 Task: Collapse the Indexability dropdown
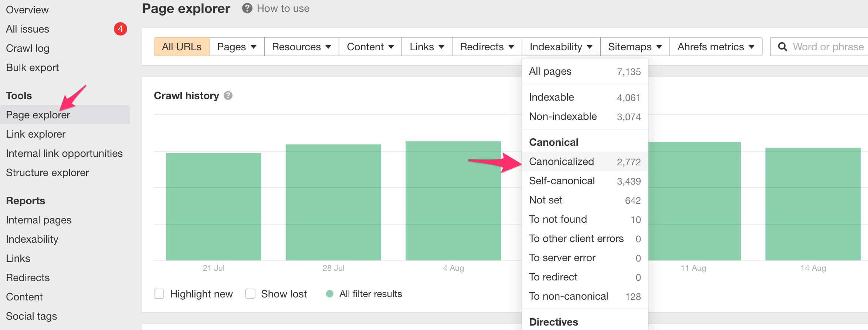[x=561, y=47]
